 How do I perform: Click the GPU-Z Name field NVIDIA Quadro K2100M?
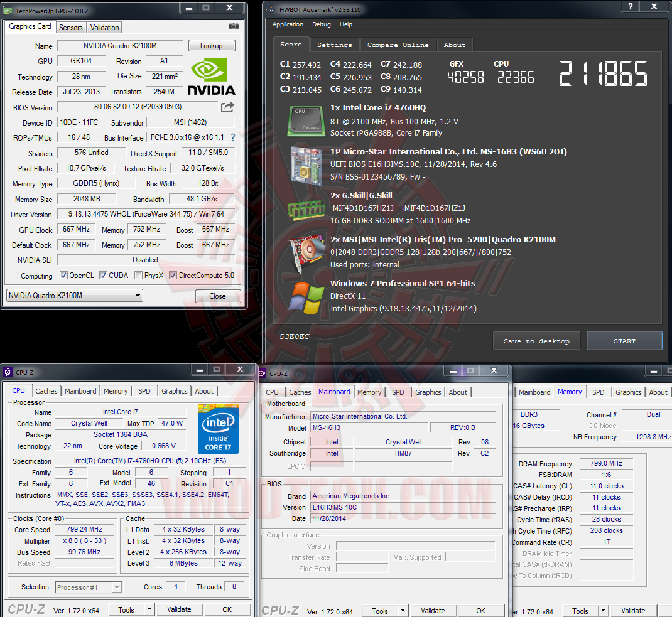[120, 45]
